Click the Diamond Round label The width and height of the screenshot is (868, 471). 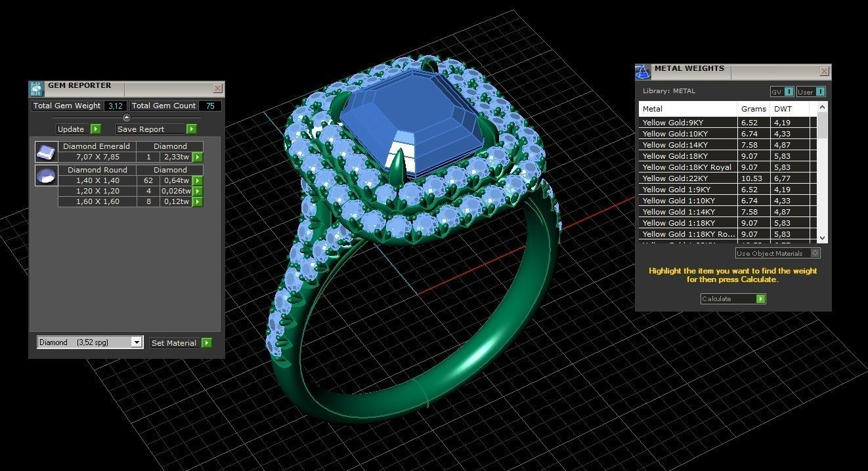[x=97, y=170]
